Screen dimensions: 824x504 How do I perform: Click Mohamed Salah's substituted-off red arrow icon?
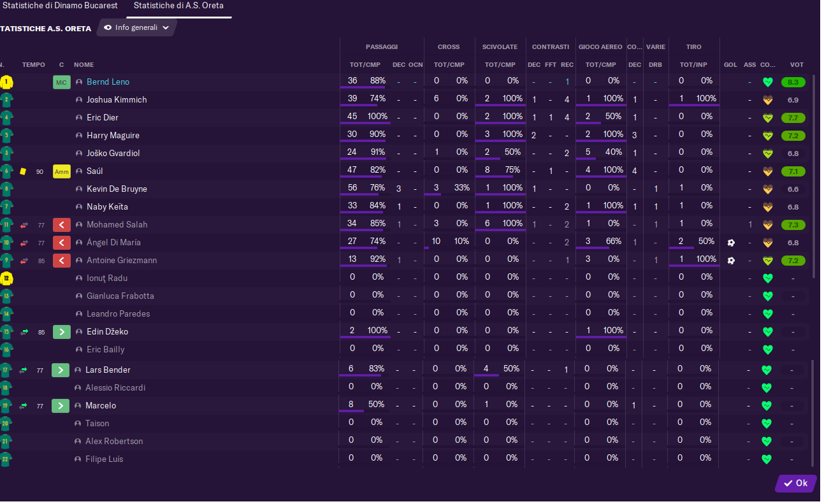click(62, 225)
